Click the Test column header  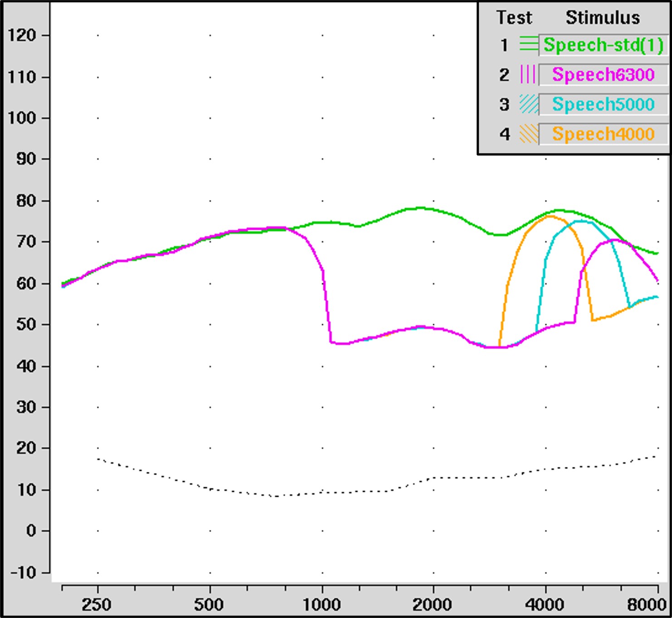click(514, 18)
